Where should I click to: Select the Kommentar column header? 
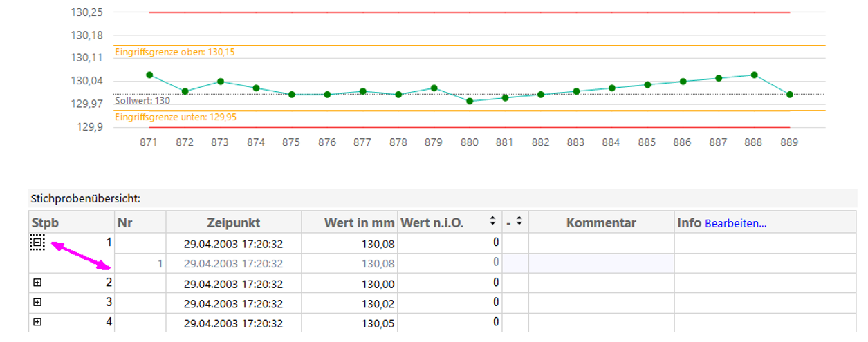[602, 222]
